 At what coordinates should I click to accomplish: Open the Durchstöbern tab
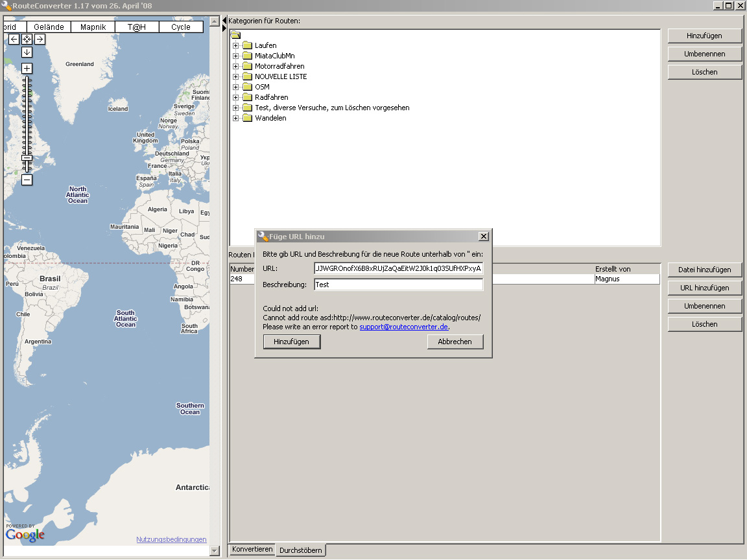point(301,550)
